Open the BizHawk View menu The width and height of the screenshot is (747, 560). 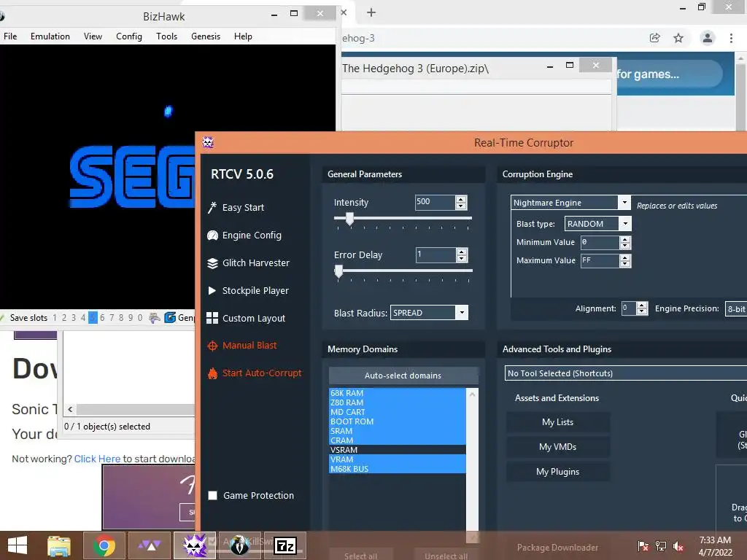[x=93, y=36]
